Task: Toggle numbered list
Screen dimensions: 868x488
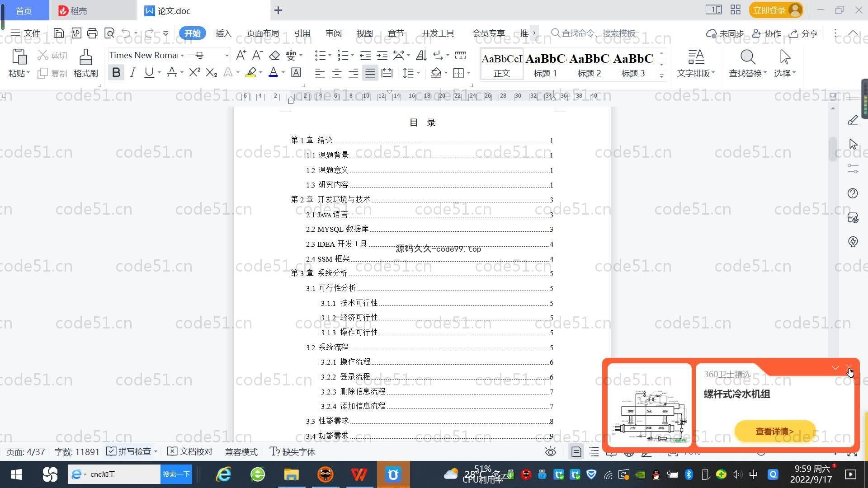Action: (343, 55)
